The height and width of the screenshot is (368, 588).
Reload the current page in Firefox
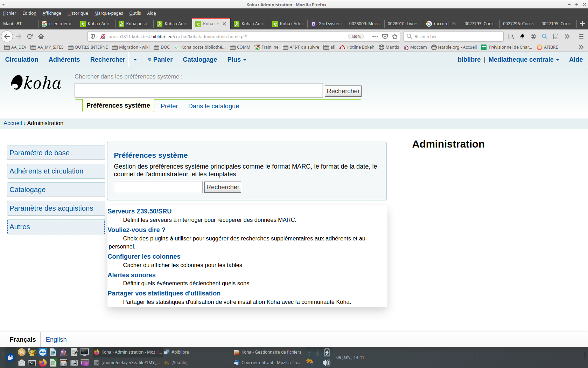pyautogui.click(x=30, y=36)
